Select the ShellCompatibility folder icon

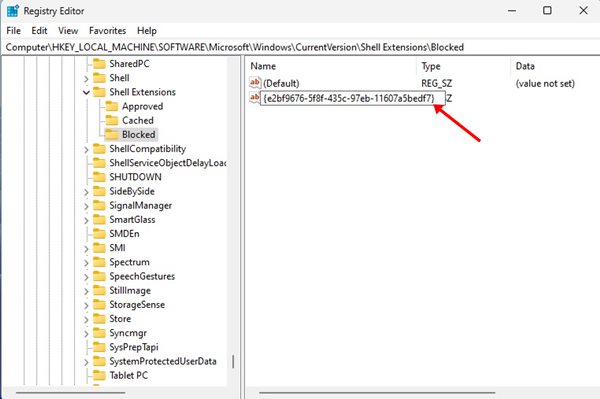99,148
